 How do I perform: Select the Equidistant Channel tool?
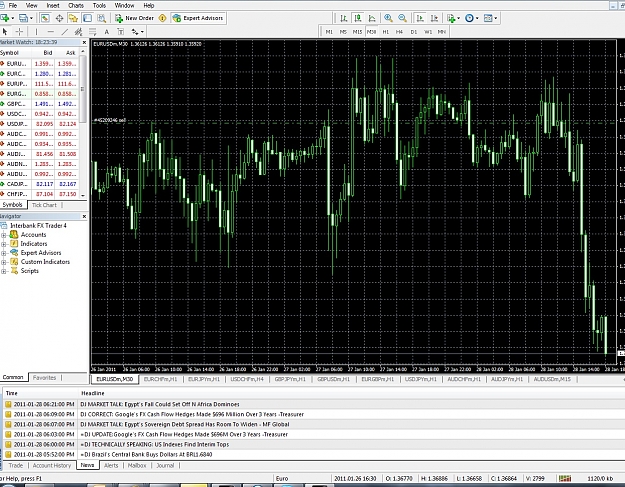(79, 32)
